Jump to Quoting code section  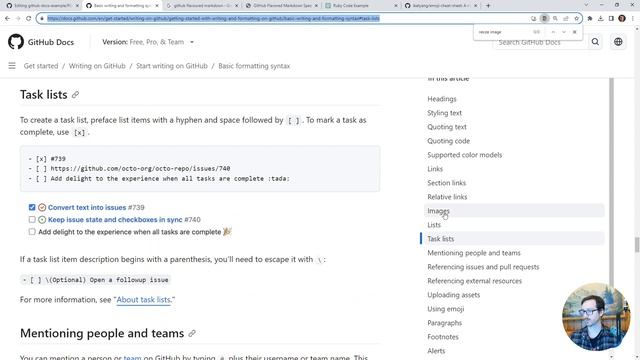pos(449,141)
